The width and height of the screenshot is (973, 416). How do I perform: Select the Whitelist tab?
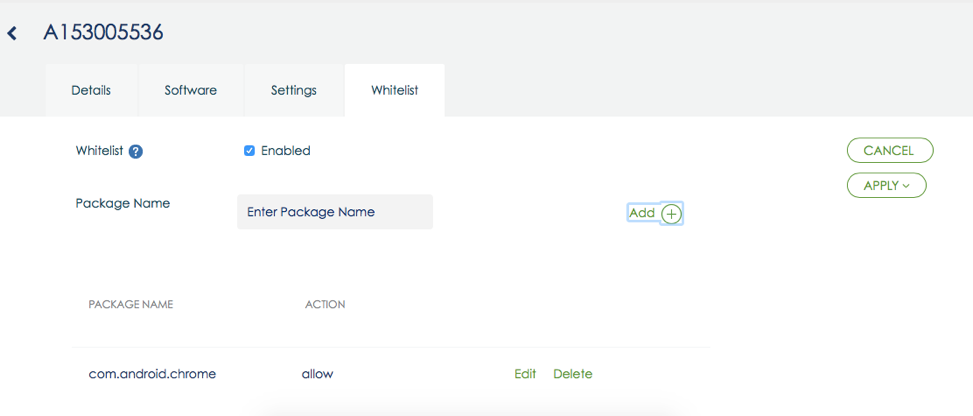395,91
